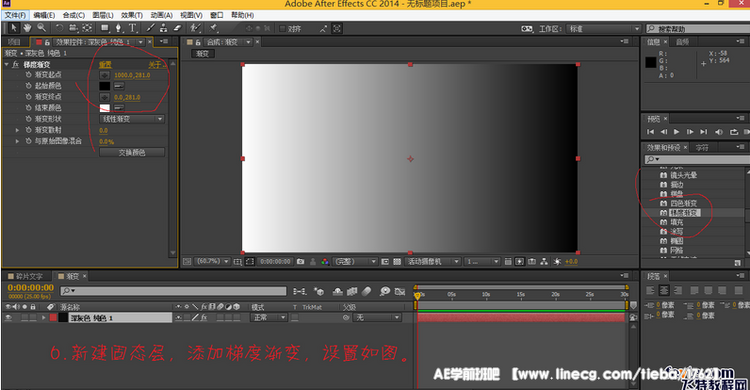This screenshot has height=390, width=750.
Task: Click the graph editor icon in timeline
Action: click(x=400, y=291)
